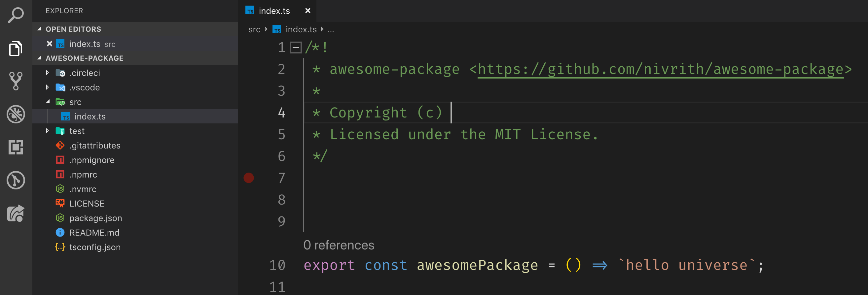This screenshot has width=868, height=295.
Task: Click the tsconfig.json braces file icon
Action: [x=60, y=246]
